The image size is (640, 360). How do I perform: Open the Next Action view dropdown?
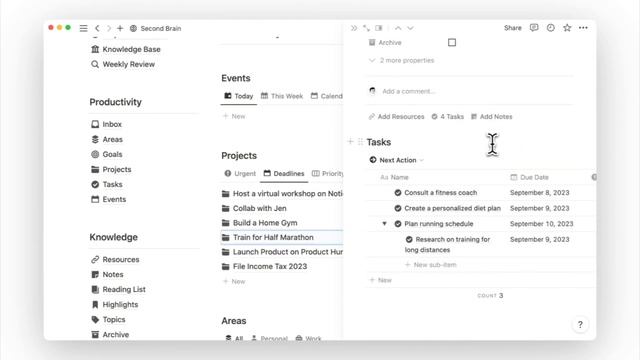(x=397, y=160)
